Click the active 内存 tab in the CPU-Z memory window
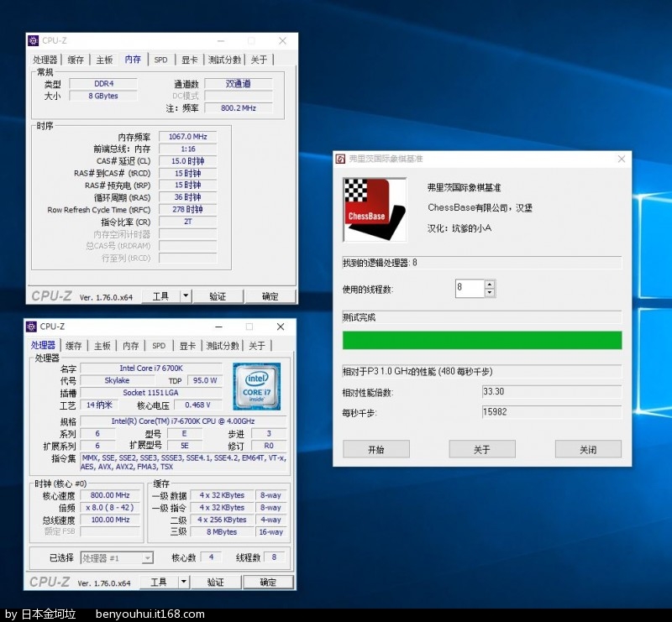Screen dimensions: 672x622 [x=133, y=59]
